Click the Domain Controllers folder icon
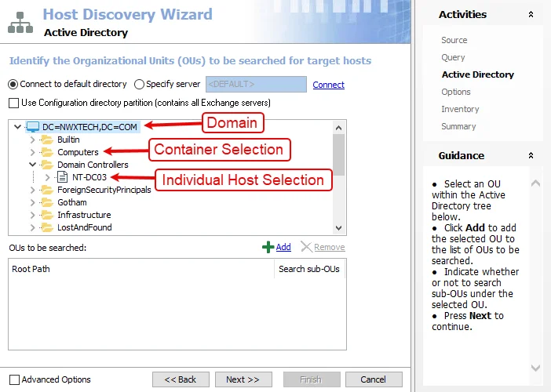Image resolution: width=551 pixels, height=392 pixels. [x=47, y=165]
